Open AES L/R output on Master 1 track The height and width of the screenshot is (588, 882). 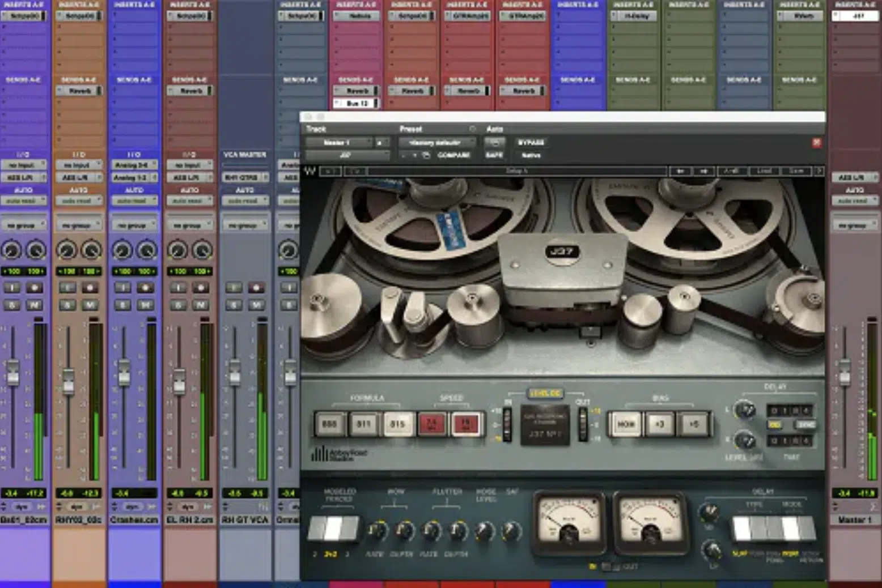855,177
